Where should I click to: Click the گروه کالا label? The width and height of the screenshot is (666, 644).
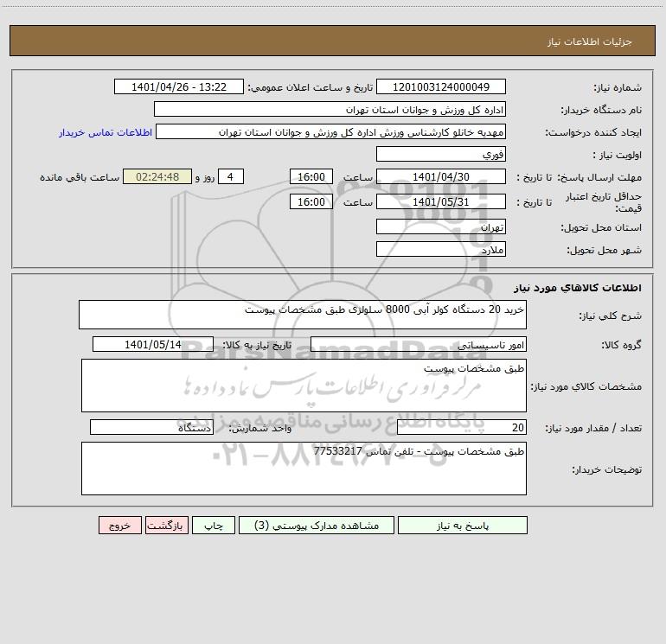621,346
